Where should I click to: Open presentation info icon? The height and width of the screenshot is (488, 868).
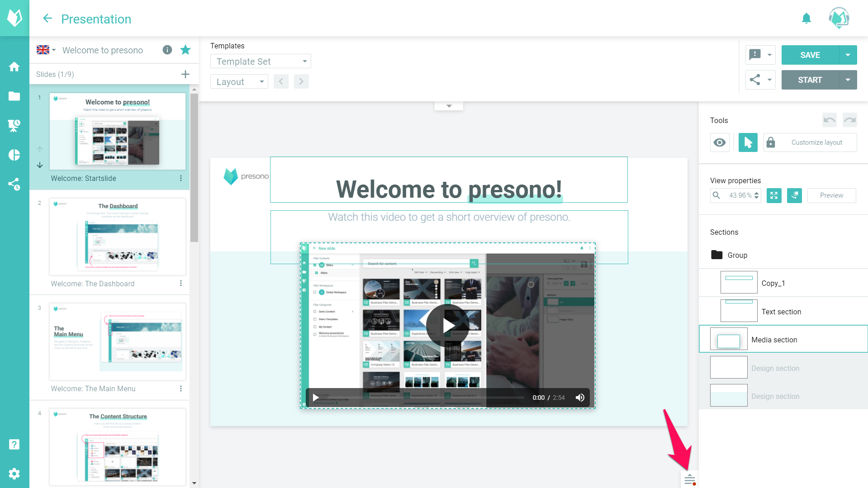pos(167,50)
